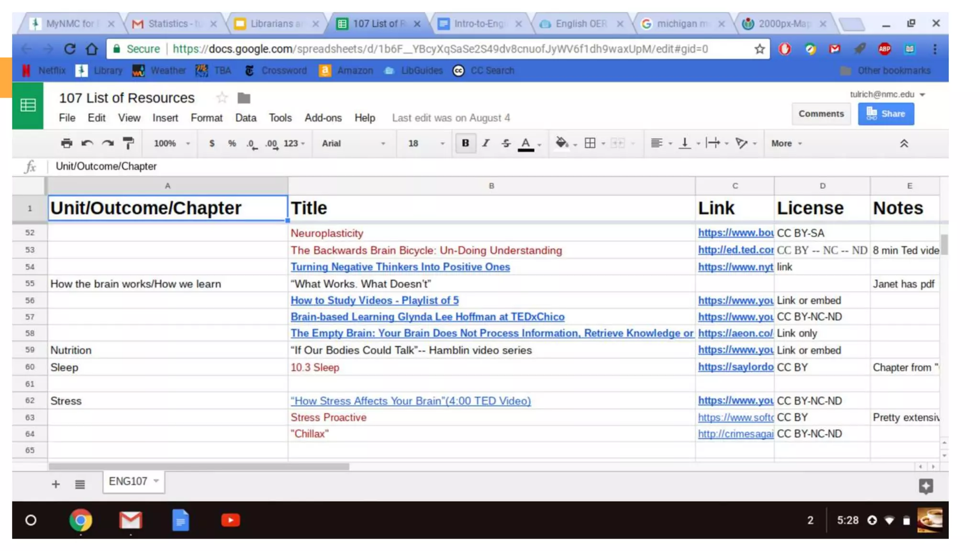The image size is (980, 551).
Task: Open the Explore icon at bottom right
Action: [x=925, y=486]
